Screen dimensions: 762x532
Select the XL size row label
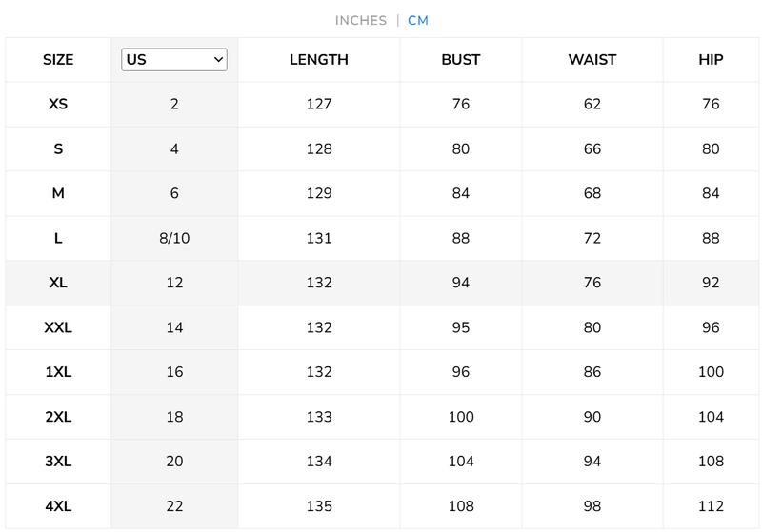click(x=58, y=283)
